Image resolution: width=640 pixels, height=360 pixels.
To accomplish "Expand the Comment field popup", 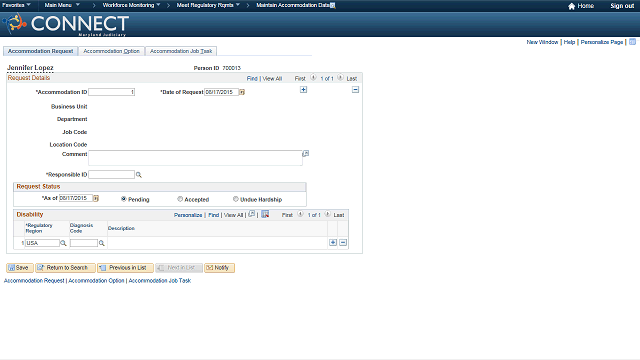I will click(x=305, y=153).
